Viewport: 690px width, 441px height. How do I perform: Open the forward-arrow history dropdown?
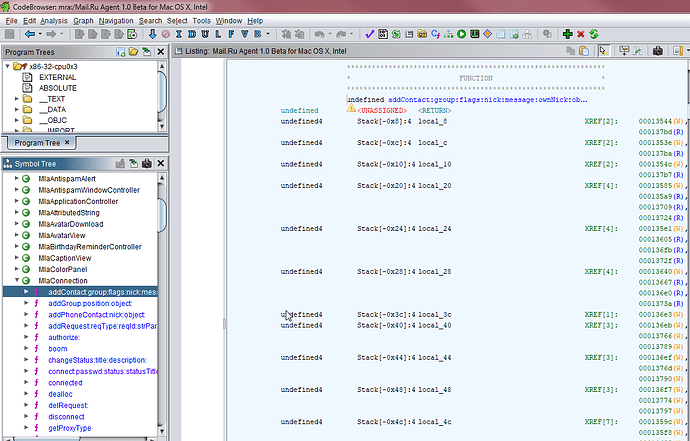[62, 34]
